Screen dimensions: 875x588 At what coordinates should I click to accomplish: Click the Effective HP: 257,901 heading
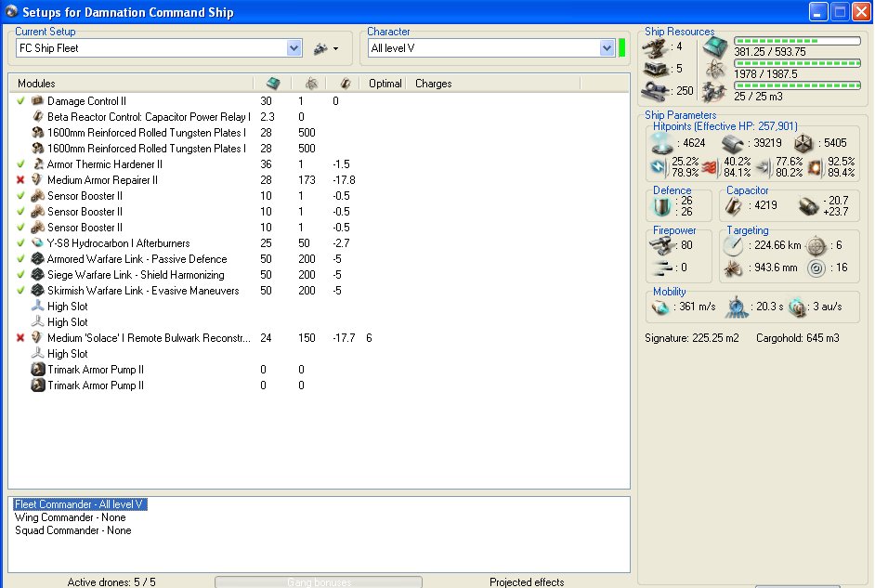coord(725,126)
